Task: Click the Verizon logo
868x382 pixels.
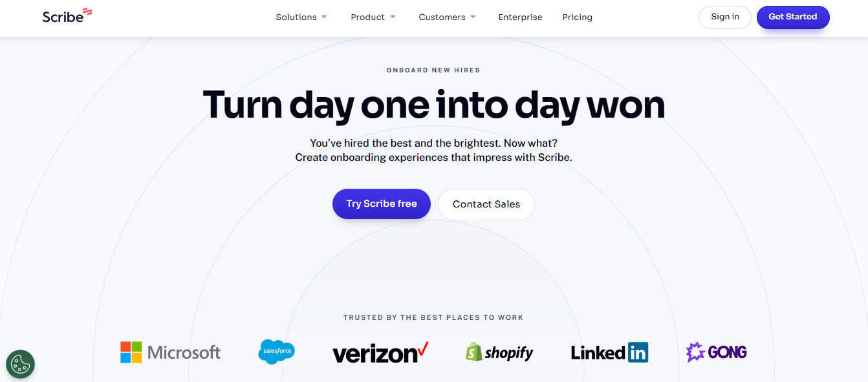Action: coord(380,352)
